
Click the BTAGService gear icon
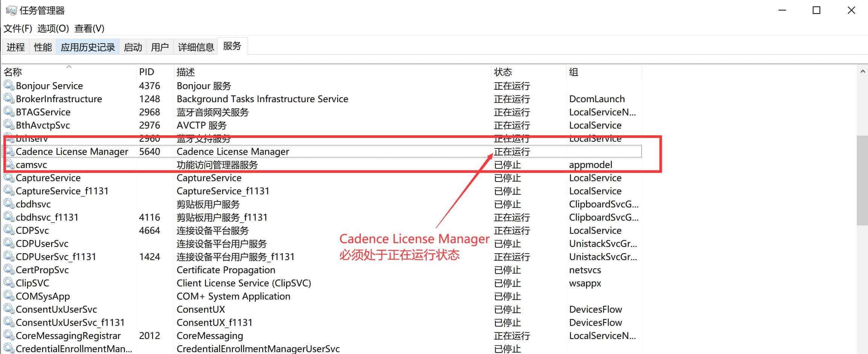[x=9, y=112]
